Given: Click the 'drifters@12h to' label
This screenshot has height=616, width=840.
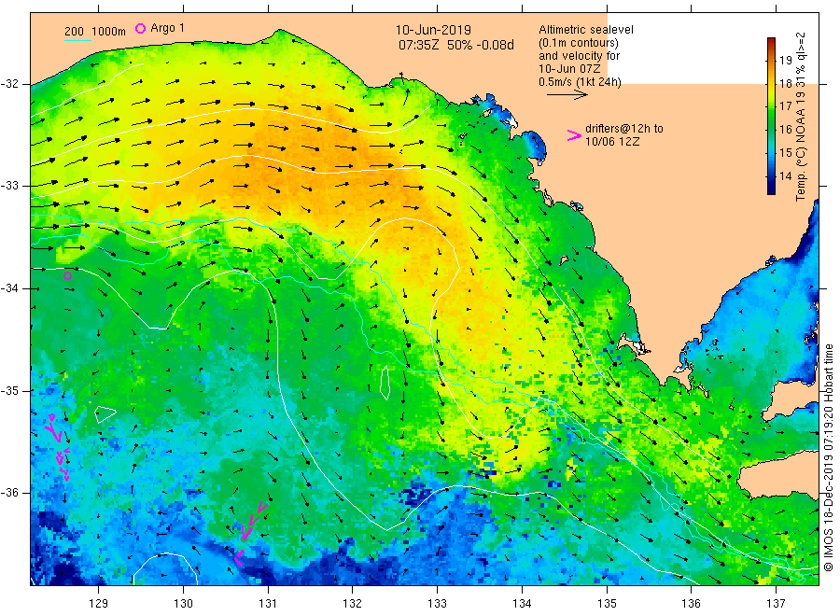Looking at the screenshot, I should coord(624,129).
